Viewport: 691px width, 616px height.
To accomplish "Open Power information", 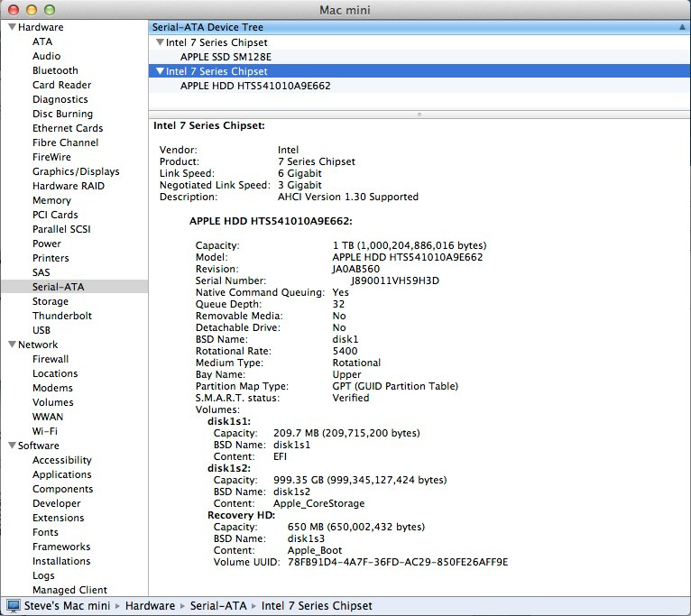I will tap(47, 244).
